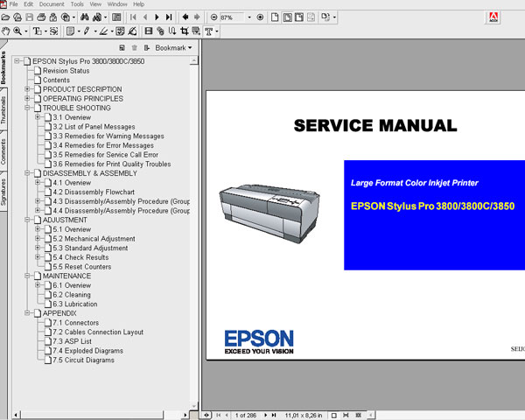Click the '1 of 286' page number field
This screenshot has width=525, height=420.
[x=245, y=416]
